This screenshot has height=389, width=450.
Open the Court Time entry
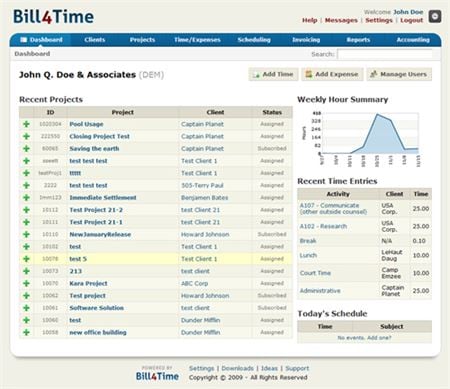pyautogui.click(x=315, y=273)
